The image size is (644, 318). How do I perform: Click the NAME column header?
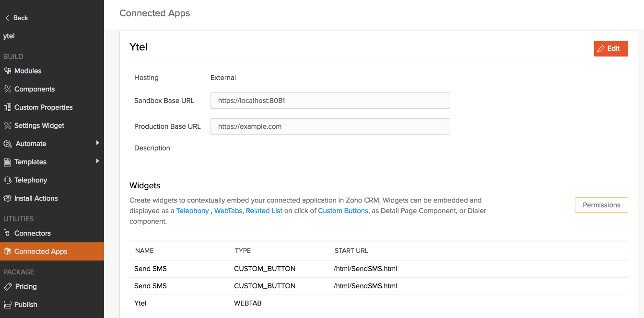pyautogui.click(x=144, y=250)
